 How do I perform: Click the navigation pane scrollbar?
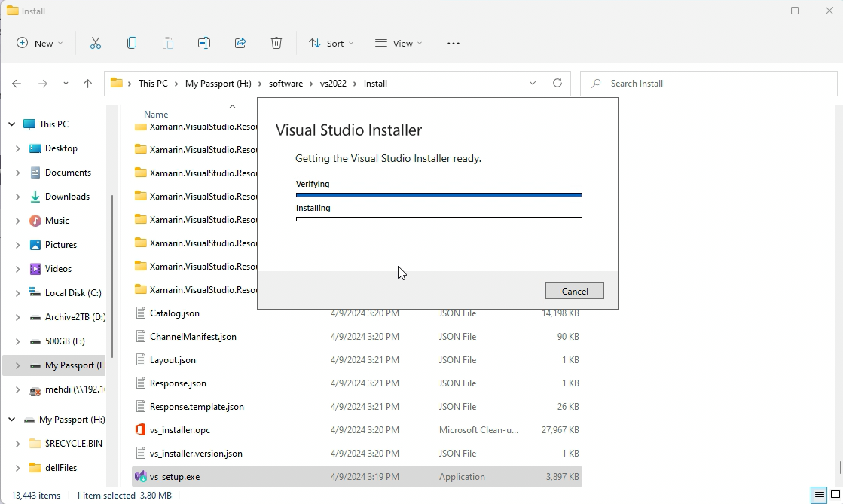[111, 276]
